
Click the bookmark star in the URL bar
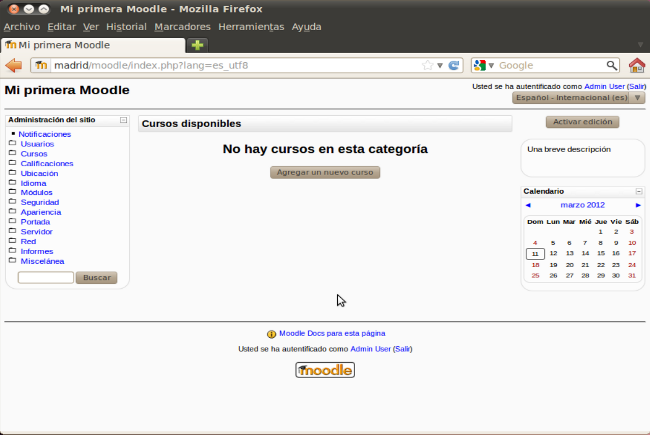tap(428, 65)
